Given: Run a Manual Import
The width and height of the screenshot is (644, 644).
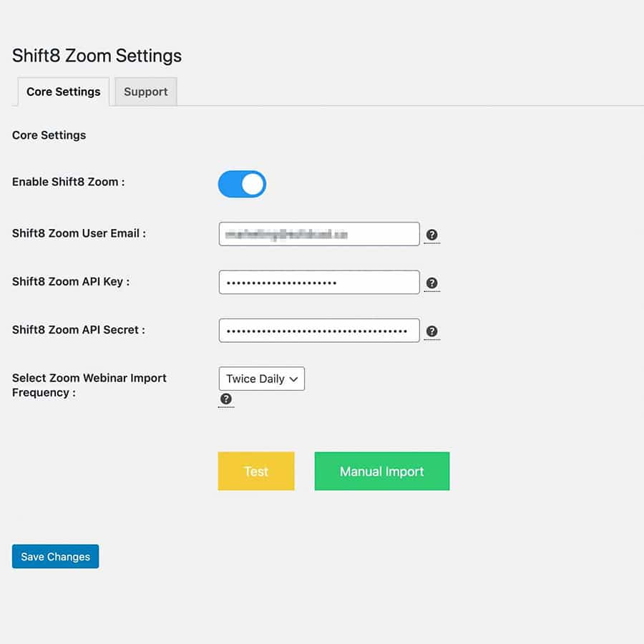Looking at the screenshot, I should pos(381,471).
